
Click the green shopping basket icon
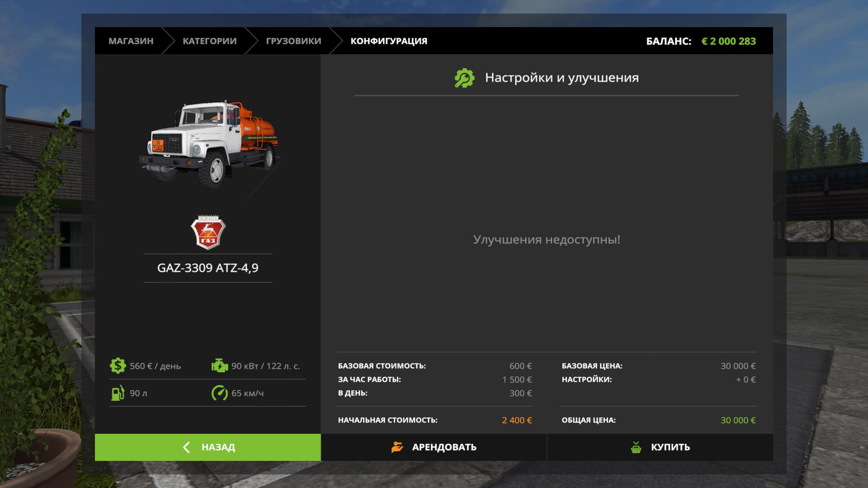coord(636,447)
